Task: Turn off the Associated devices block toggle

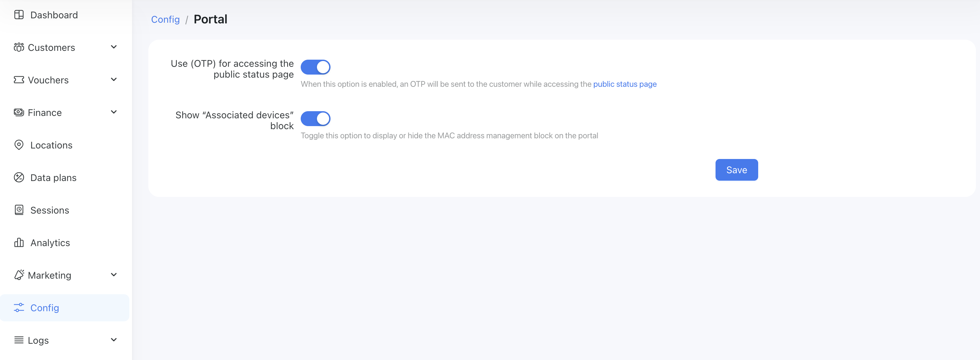Action: [315, 119]
